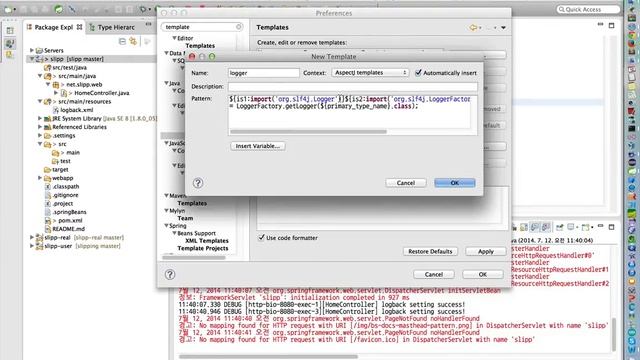This screenshot has width=640, height=360.
Task: Collapse the Maven node in preferences tree
Action: coord(167,196)
